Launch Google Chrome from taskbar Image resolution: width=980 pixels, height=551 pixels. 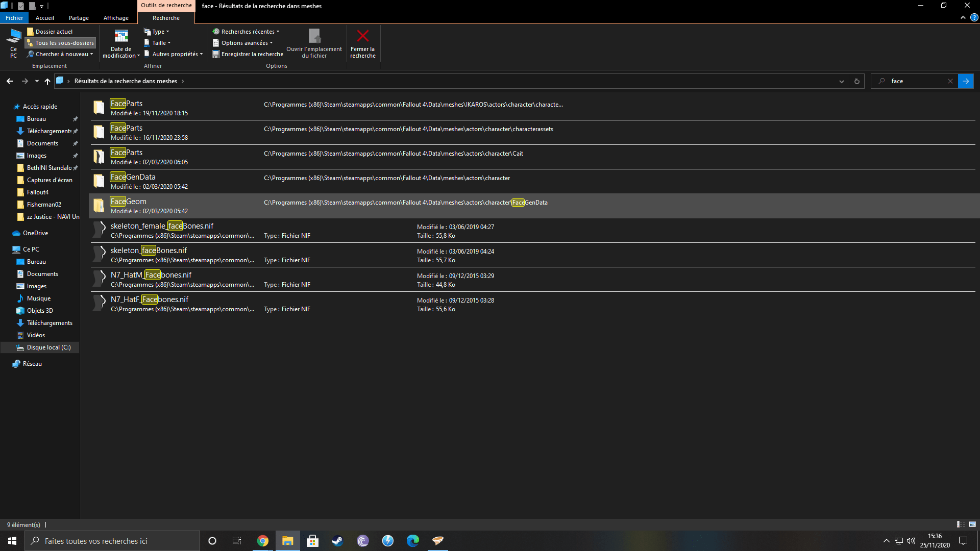pos(263,541)
